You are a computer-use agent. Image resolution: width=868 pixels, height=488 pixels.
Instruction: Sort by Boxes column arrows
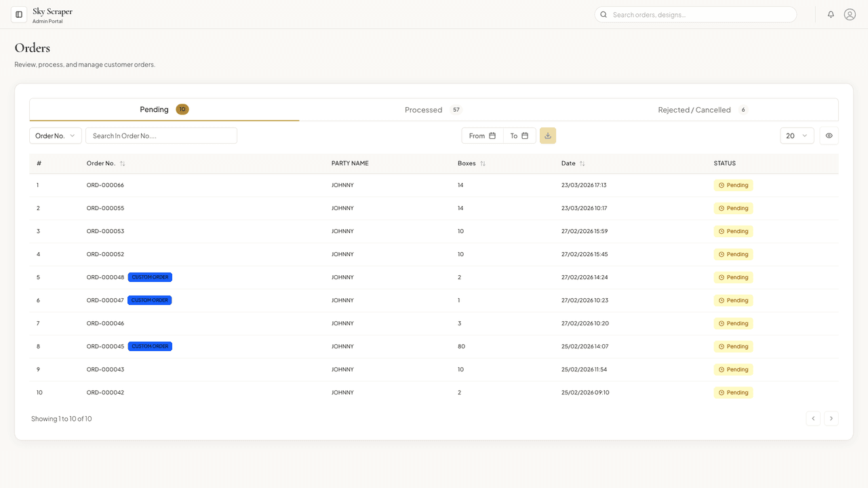coord(483,163)
